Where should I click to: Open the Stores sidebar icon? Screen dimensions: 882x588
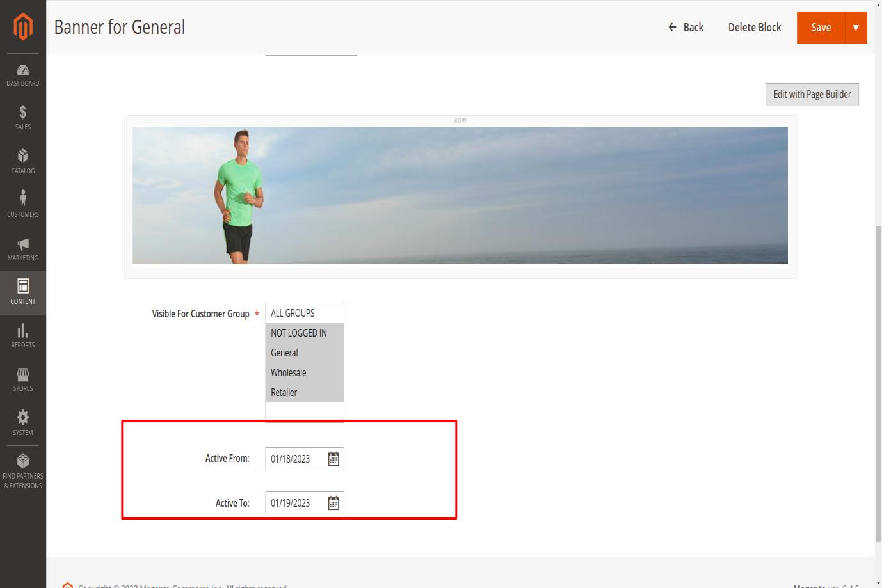[x=23, y=374]
